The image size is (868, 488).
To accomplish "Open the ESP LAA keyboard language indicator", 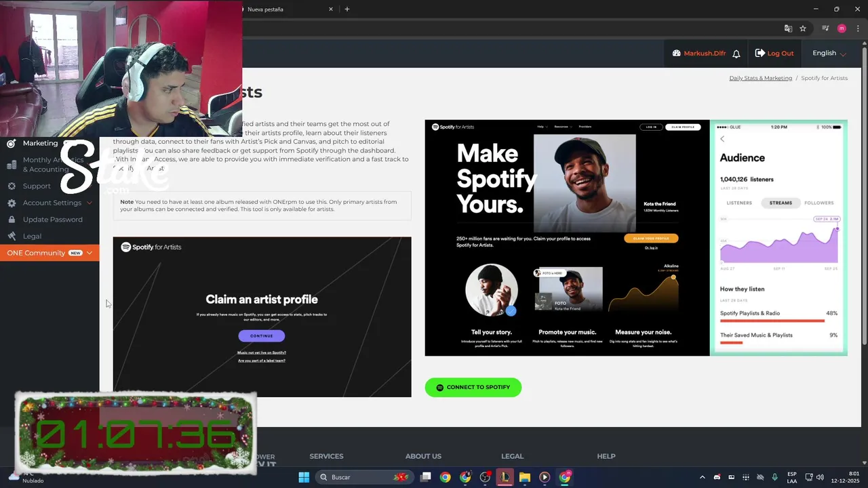I will pos(792,477).
